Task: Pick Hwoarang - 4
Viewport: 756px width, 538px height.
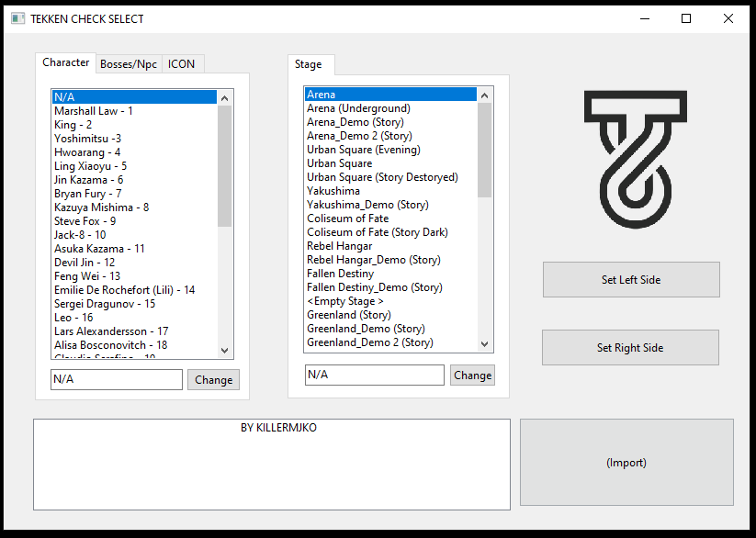Action: [134, 152]
